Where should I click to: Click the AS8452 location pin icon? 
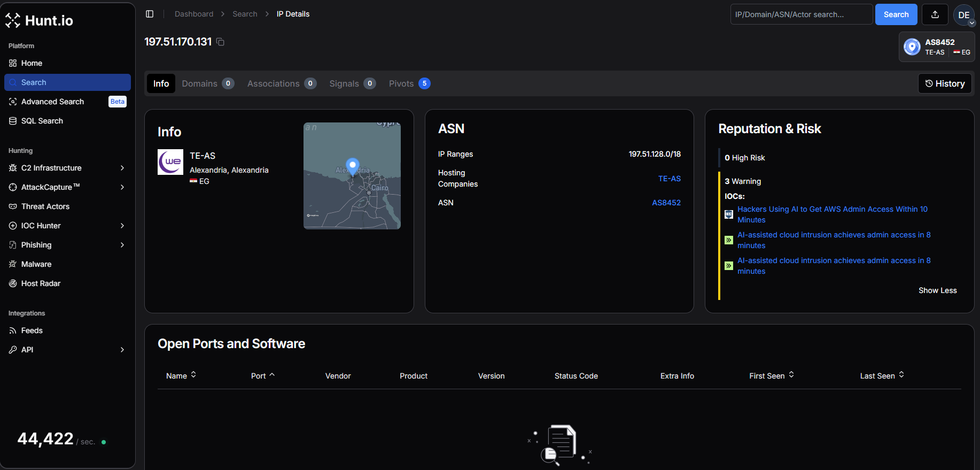(912, 47)
